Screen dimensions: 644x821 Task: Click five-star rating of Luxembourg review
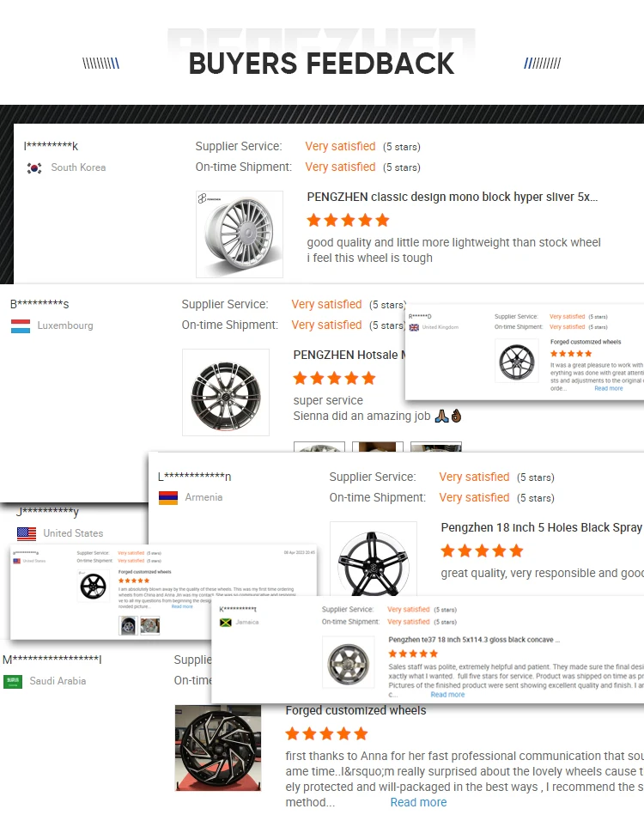click(x=335, y=379)
